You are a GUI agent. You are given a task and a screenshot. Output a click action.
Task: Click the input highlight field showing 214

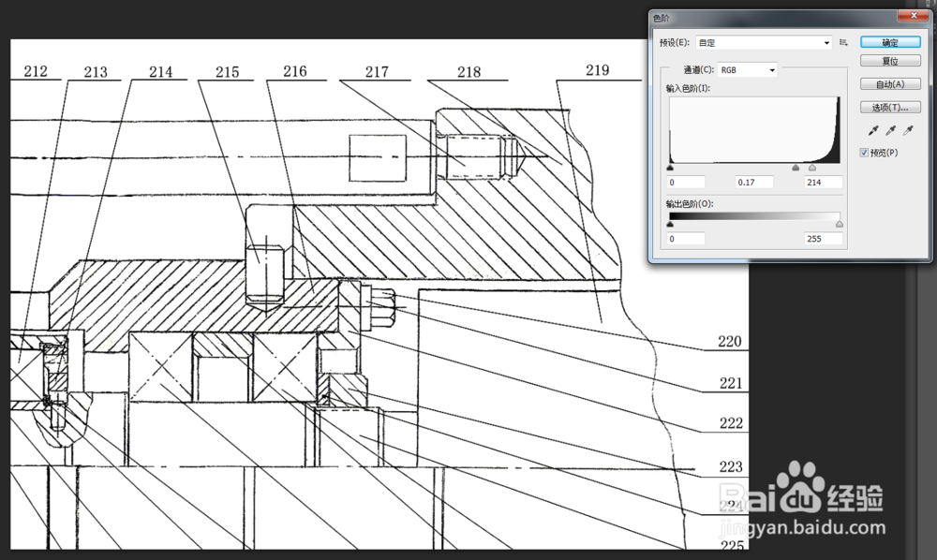pos(824,182)
